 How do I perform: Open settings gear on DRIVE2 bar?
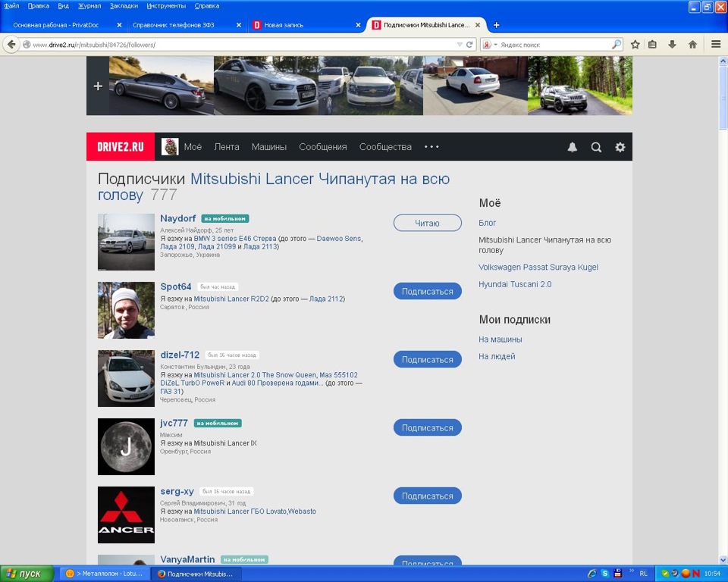tap(620, 147)
